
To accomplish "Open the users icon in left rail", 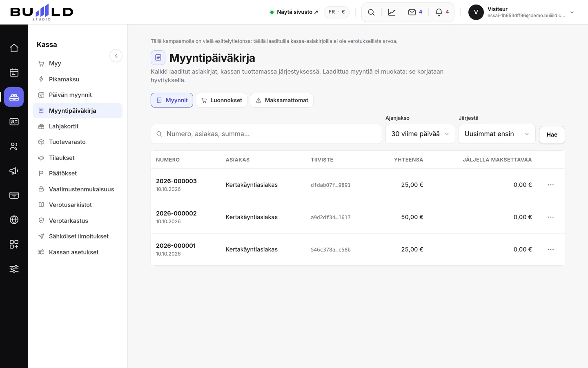I will pyautogui.click(x=14, y=146).
